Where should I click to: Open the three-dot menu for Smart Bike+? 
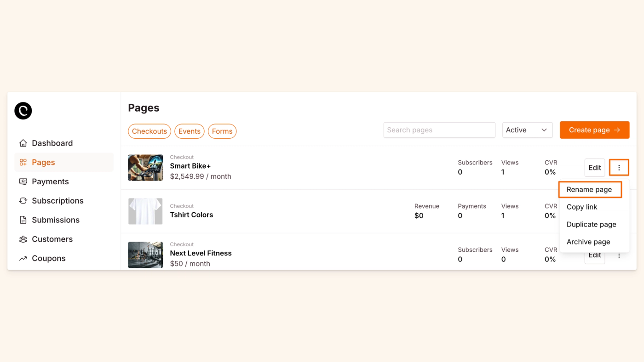619,168
